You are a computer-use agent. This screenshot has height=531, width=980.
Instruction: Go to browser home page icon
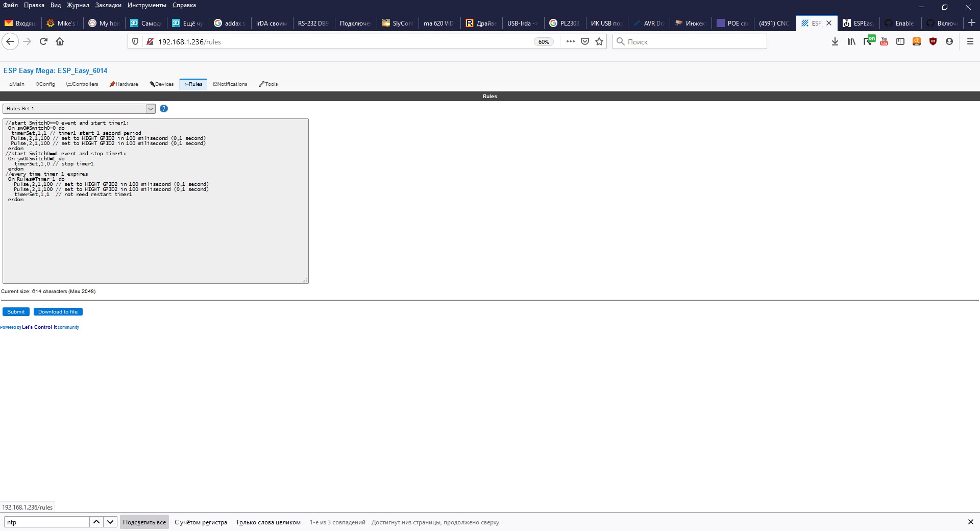[x=60, y=42]
